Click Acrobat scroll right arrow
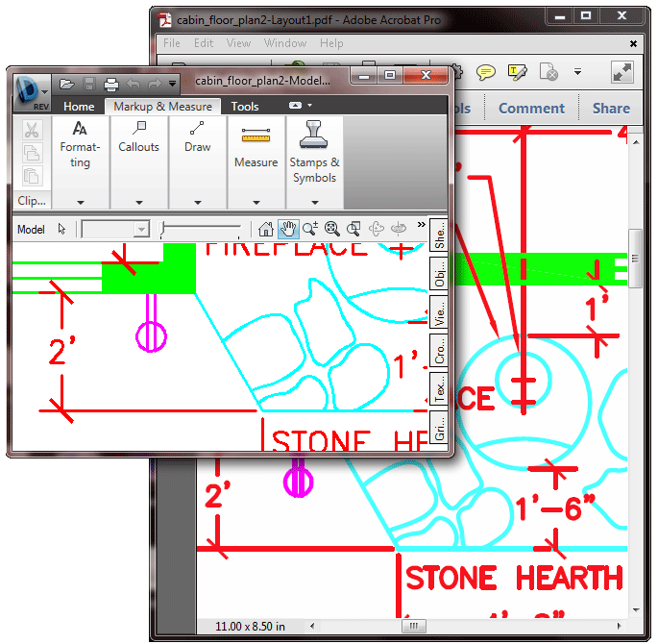The width and height of the screenshot is (658, 644). click(x=619, y=627)
